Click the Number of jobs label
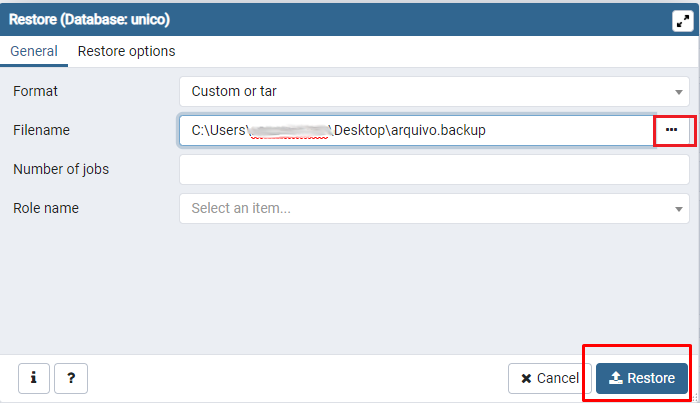 (61, 169)
